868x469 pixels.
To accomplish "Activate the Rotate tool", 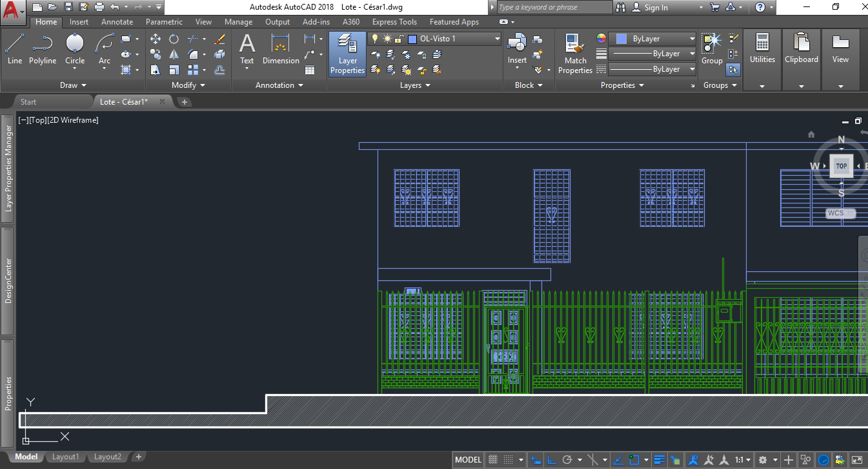I will (174, 39).
